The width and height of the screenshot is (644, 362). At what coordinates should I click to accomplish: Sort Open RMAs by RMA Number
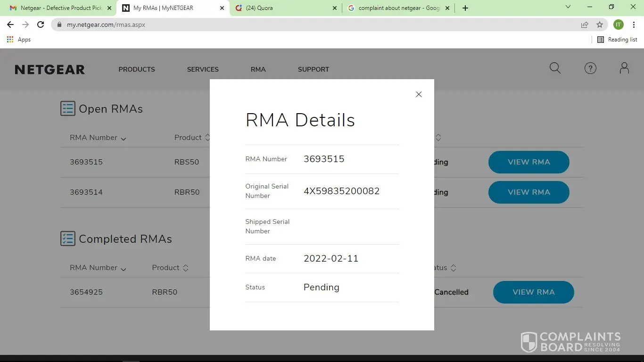coord(98,138)
